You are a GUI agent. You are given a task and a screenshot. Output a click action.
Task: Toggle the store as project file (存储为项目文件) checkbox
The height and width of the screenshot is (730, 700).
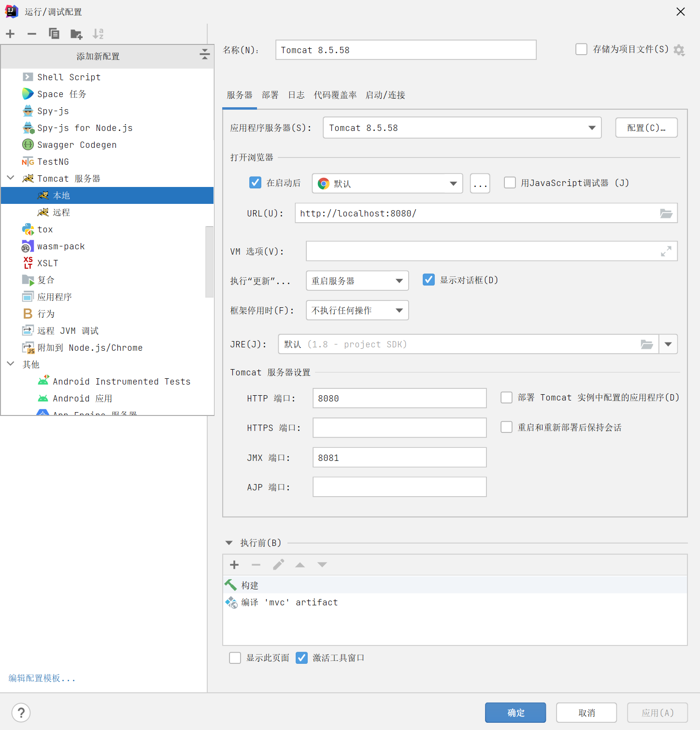[582, 49]
